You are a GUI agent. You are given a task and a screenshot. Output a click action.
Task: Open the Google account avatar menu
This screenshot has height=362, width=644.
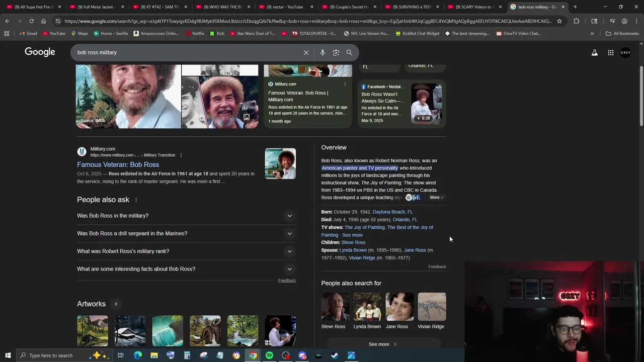coord(625,52)
